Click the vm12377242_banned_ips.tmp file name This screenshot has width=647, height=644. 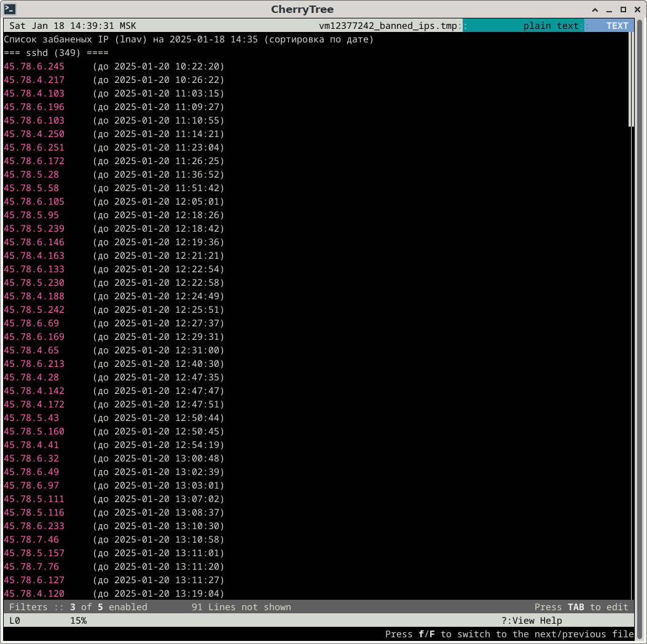pos(388,26)
